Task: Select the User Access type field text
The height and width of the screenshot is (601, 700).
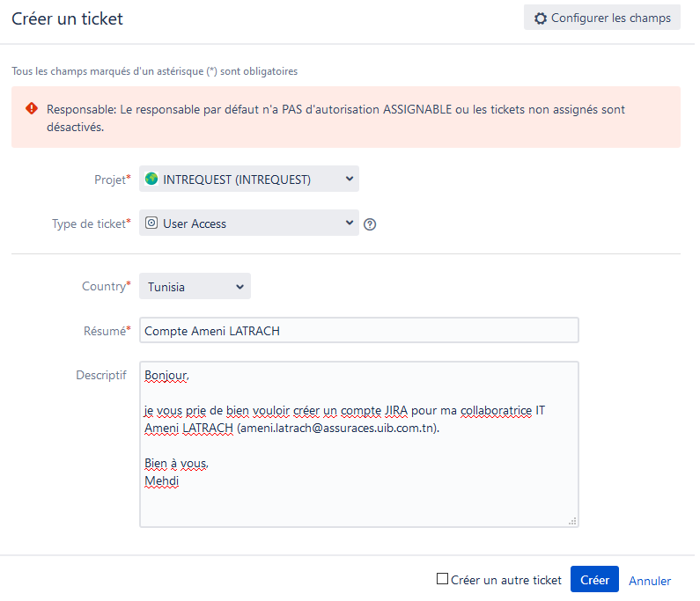Action: tap(195, 224)
